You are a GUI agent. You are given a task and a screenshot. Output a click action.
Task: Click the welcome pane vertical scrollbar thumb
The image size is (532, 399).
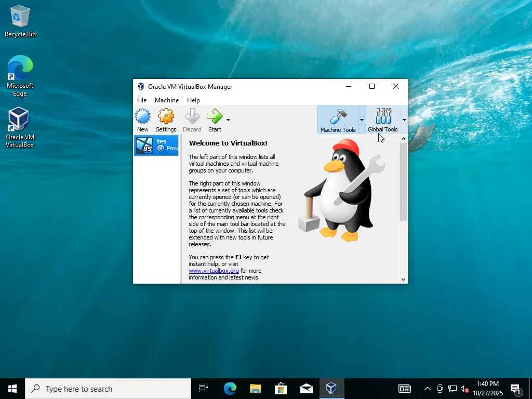tap(403, 182)
